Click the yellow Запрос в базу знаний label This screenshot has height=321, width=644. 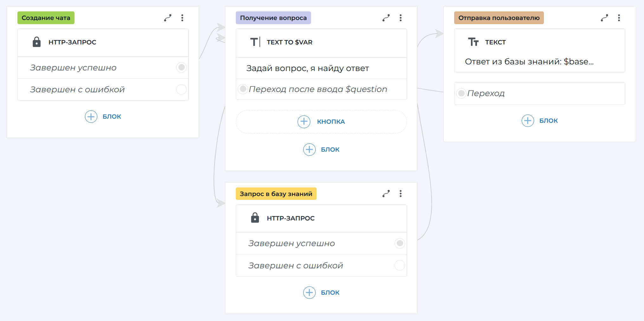(x=276, y=193)
